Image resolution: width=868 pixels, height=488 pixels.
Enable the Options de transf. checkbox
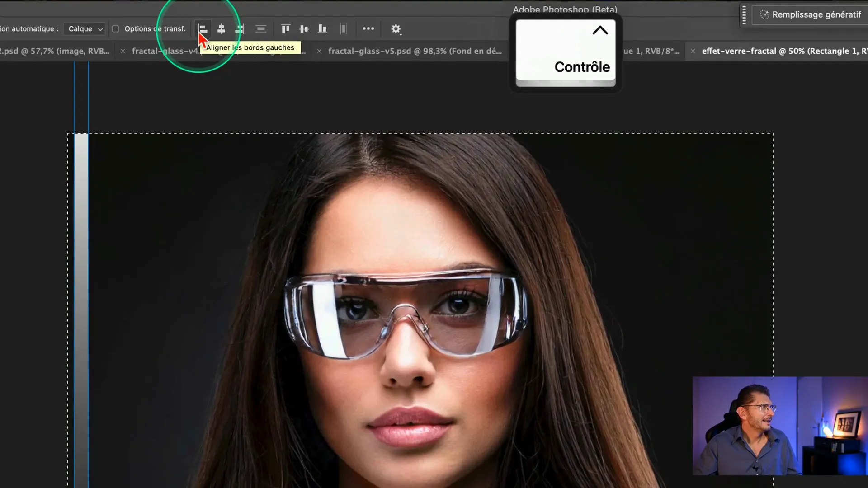116,29
